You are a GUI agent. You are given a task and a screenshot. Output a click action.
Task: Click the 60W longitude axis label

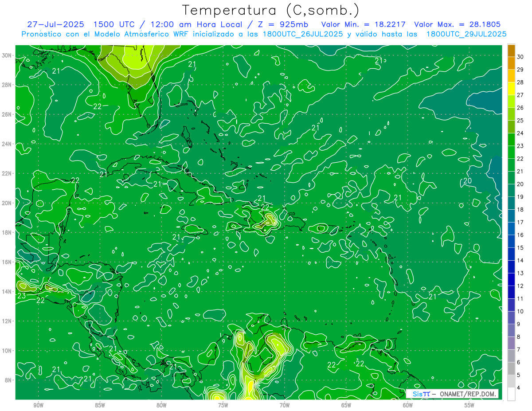click(408, 405)
